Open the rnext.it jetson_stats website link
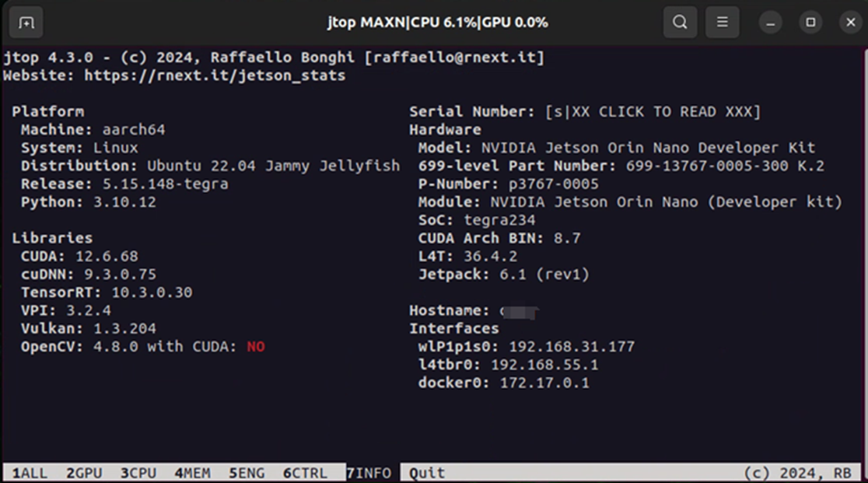Viewport: 868px width, 483px height. pyautogui.click(x=215, y=75)
